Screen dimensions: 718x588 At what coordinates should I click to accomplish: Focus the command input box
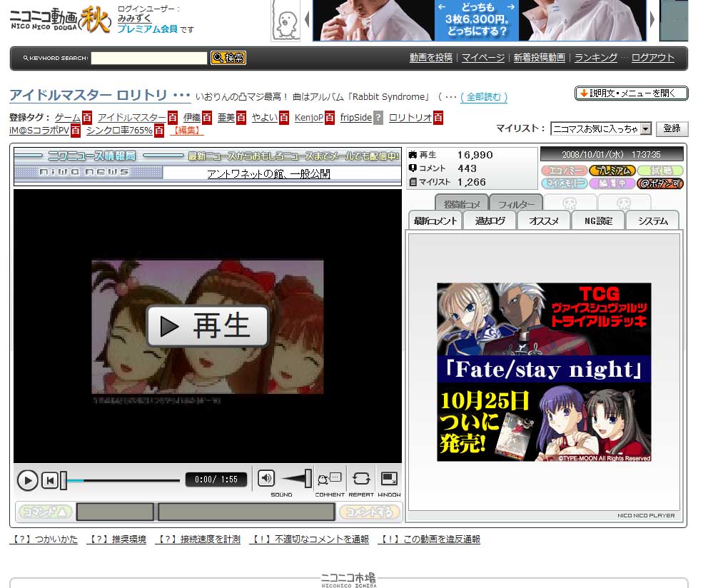point(115,512)
